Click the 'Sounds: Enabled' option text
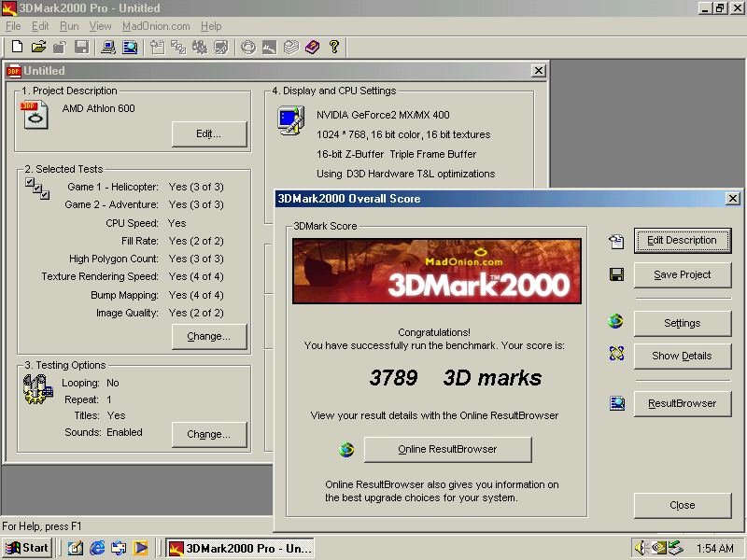Screen dimensions: 747x560 104,432
